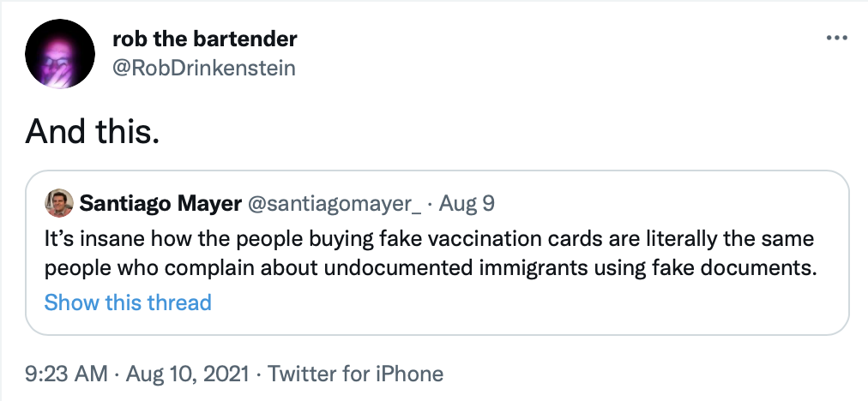The image size is (868, 401).
Task: Open the three-dot more options menu
Action: (835, 39)
